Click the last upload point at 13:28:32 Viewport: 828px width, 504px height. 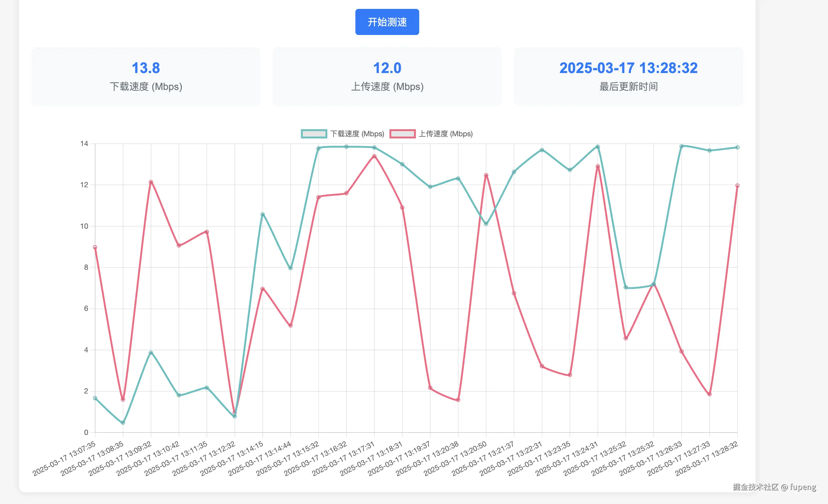[x=737, y=185]
